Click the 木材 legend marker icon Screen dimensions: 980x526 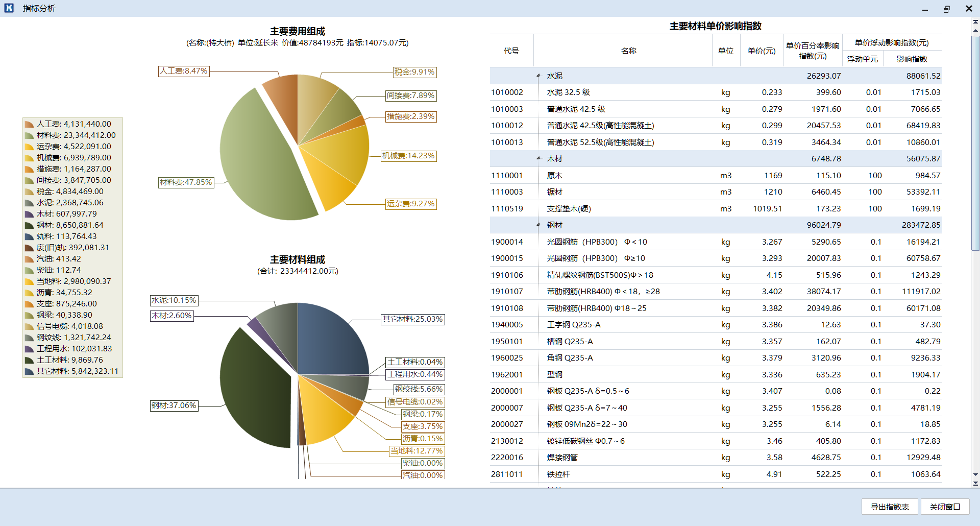tap(29, 214)
